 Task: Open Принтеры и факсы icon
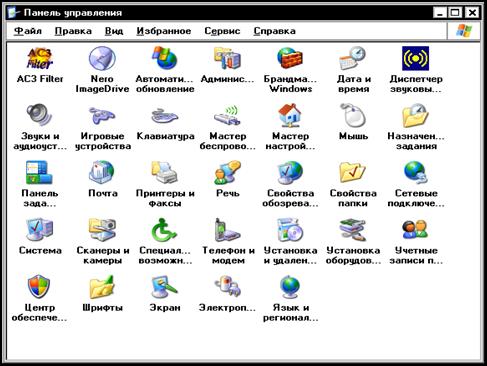pyautogui.click(x=165, y=172)
